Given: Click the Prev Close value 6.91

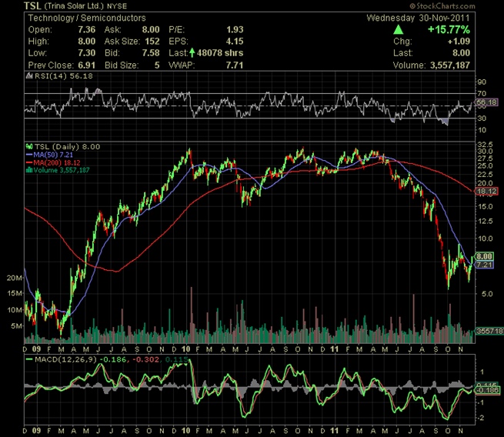Looking at the screenshot, I should [x=87, y=65].
